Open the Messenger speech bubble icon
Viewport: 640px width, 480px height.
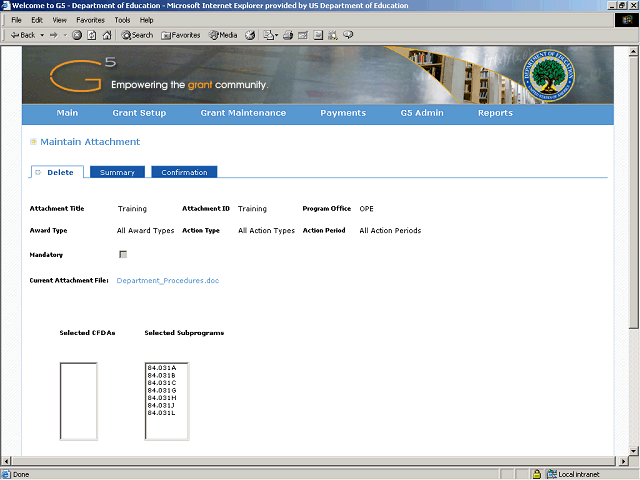tap(348, 36)
